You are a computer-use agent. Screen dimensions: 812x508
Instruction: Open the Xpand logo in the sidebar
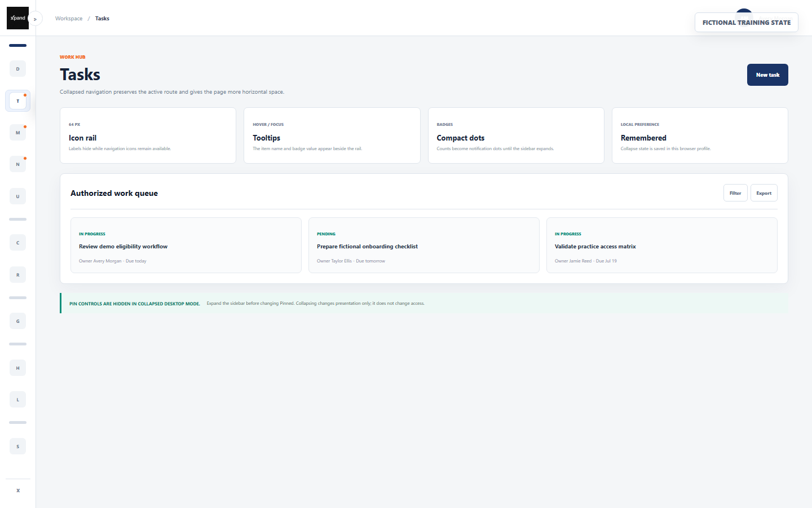[17, 18]
